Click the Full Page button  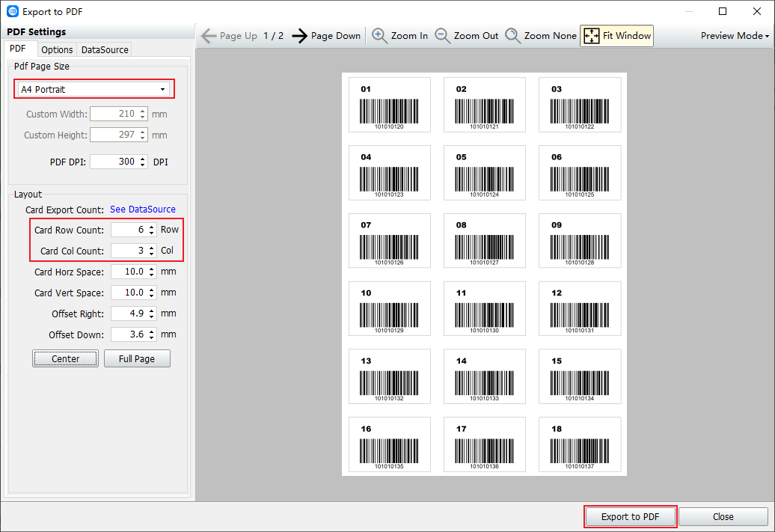[x=137, y=359]
